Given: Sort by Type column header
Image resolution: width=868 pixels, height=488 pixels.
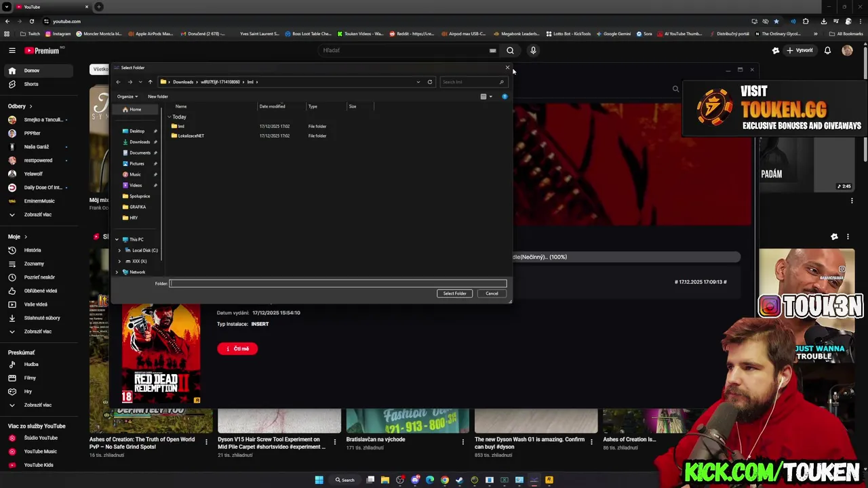Looking at the screenshot, I should [313, 106].
